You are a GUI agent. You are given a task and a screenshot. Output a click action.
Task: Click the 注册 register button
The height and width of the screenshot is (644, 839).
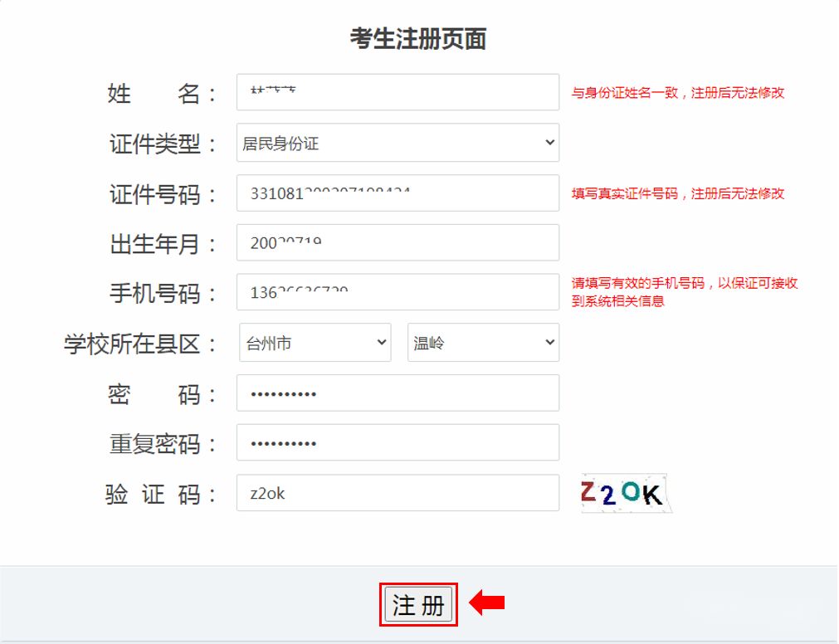click(418, 604)
